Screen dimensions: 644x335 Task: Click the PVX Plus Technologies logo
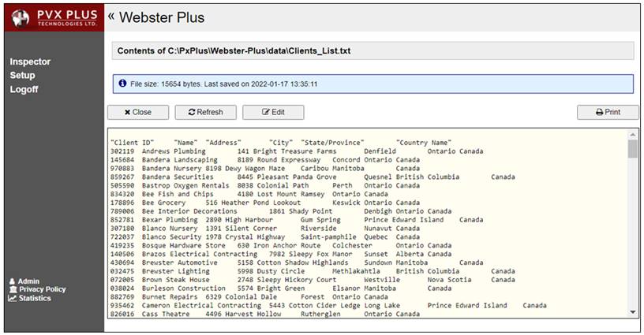coord(54,17)
